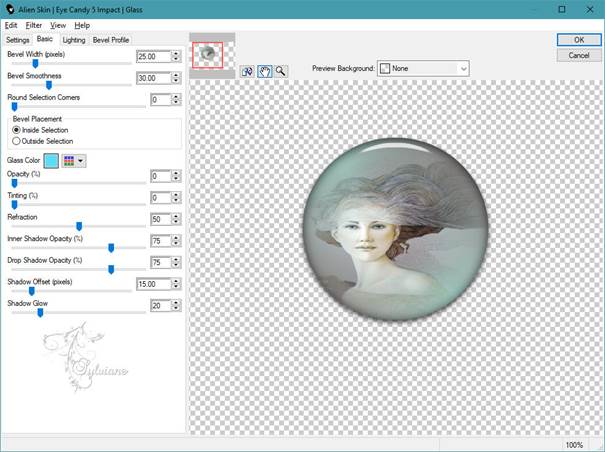
Task: Click the Round Selection Corners value field
Action: (161, 100)
